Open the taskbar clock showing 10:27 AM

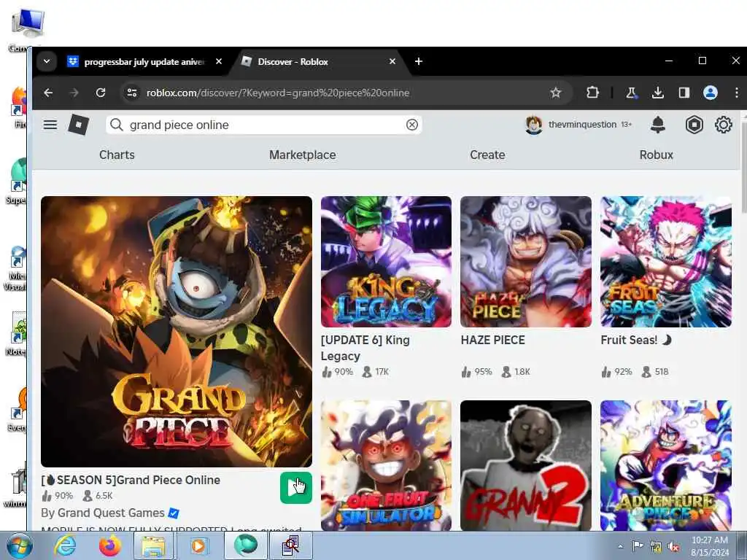tap(710, 546)
